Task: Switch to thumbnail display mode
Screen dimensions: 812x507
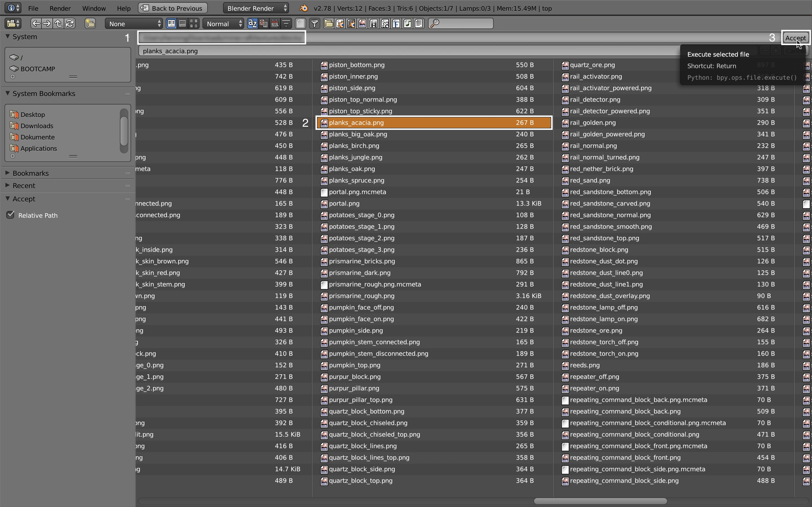Action: (194, 23)
